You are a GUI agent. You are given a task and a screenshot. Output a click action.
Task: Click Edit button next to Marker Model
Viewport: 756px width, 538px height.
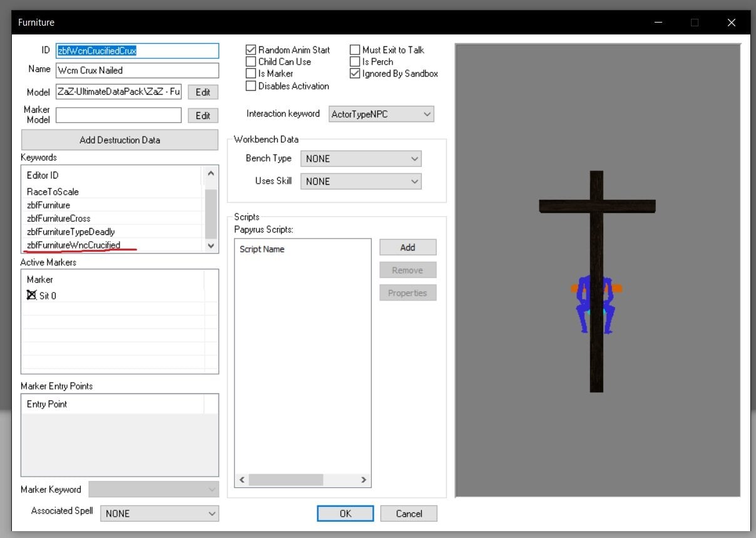[x=203, y=115]
